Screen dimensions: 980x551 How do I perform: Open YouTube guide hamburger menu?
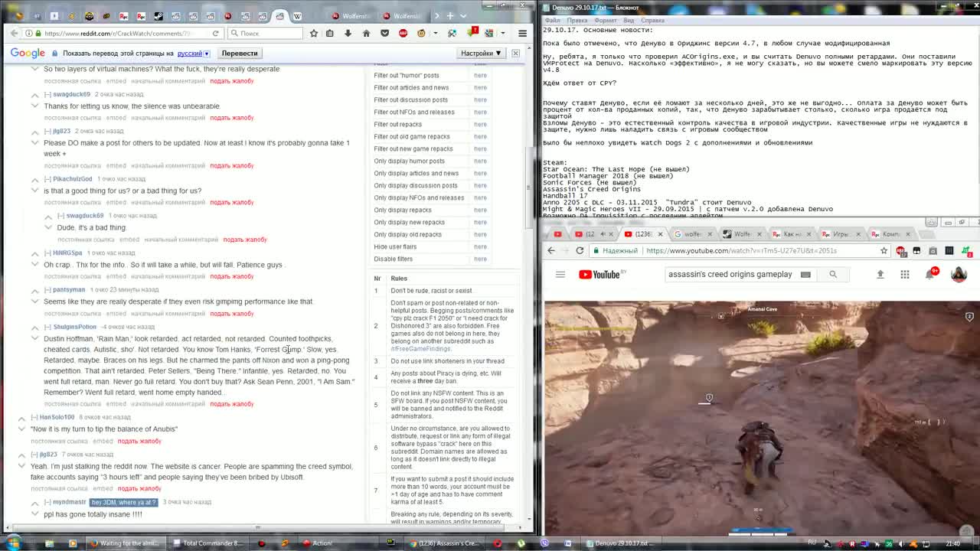(x=560, y=274)
